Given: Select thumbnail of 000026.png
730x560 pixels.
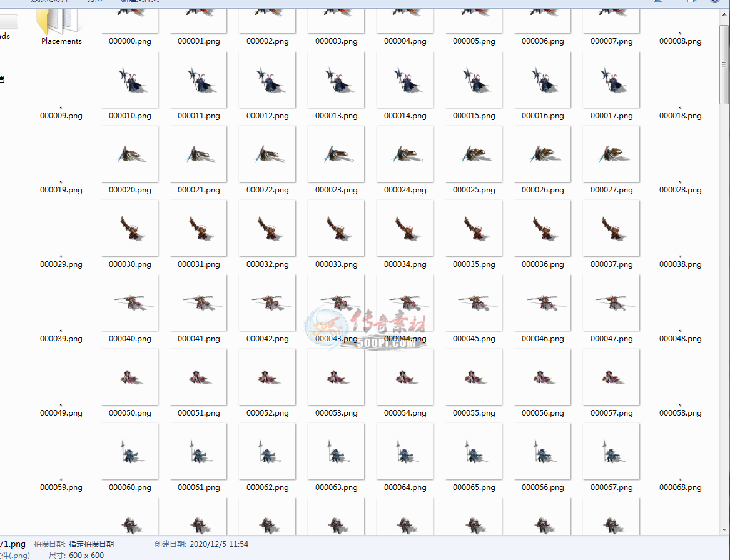Looking at the screenshot, I should tap(542, 154).
